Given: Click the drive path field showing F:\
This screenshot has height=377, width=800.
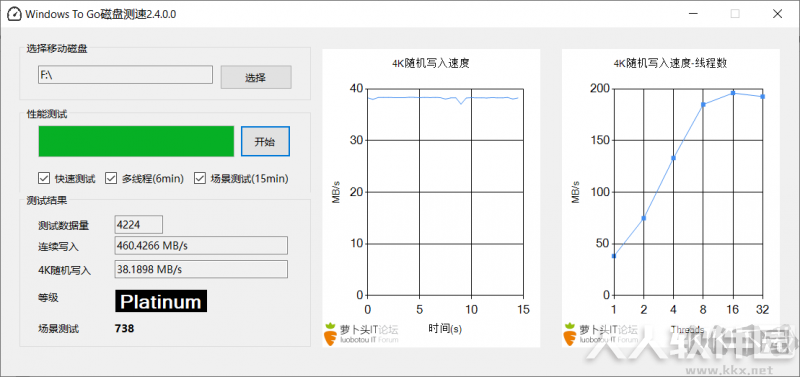Looking at the screenshot, I should (126, 74).
